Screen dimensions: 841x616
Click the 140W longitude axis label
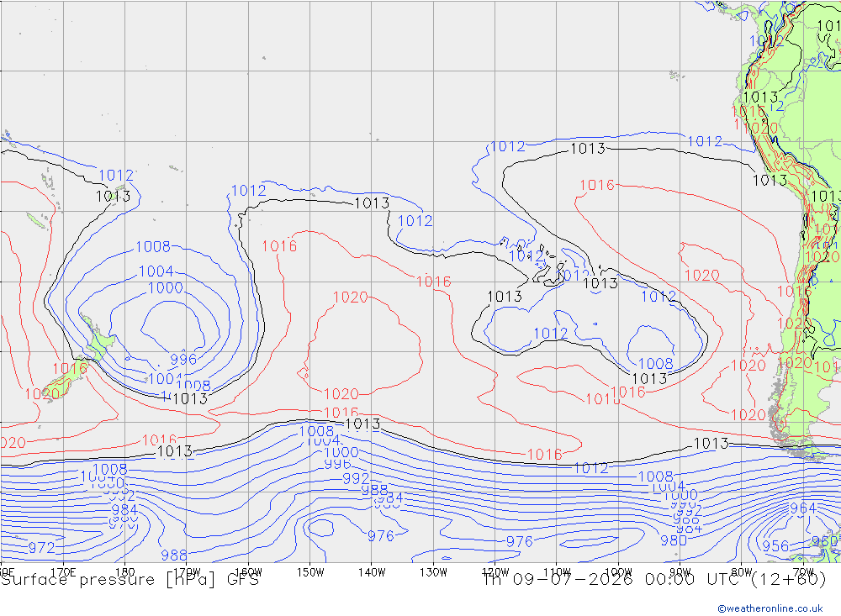tap(372, 572)
